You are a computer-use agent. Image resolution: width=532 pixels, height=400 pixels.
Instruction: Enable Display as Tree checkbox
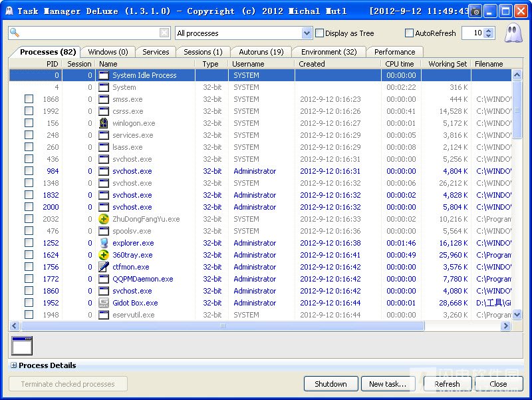(x=319, y=33)
